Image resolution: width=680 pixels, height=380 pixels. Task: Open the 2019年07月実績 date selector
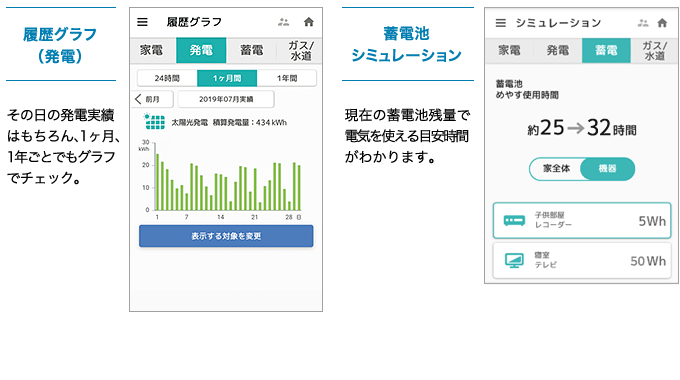coord(226,99)
